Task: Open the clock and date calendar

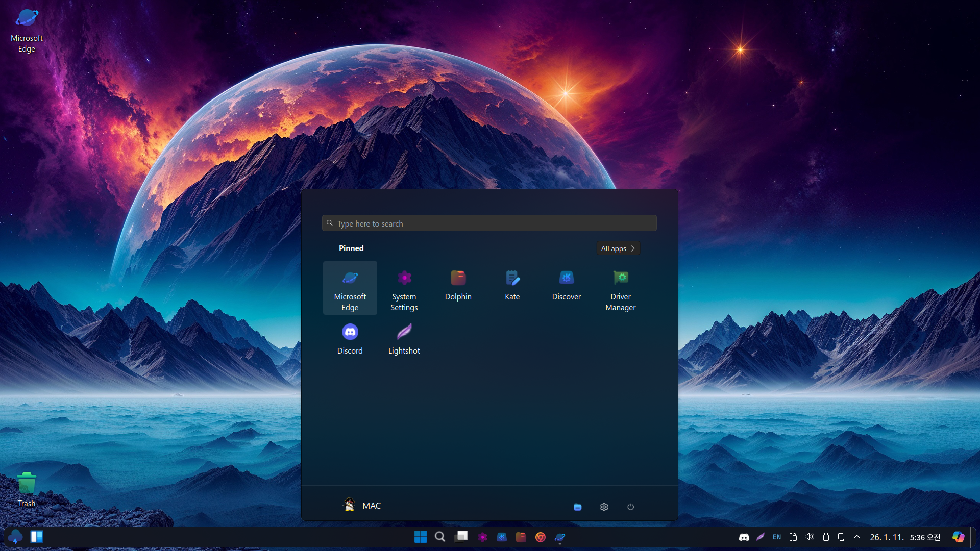Action: 905,537
